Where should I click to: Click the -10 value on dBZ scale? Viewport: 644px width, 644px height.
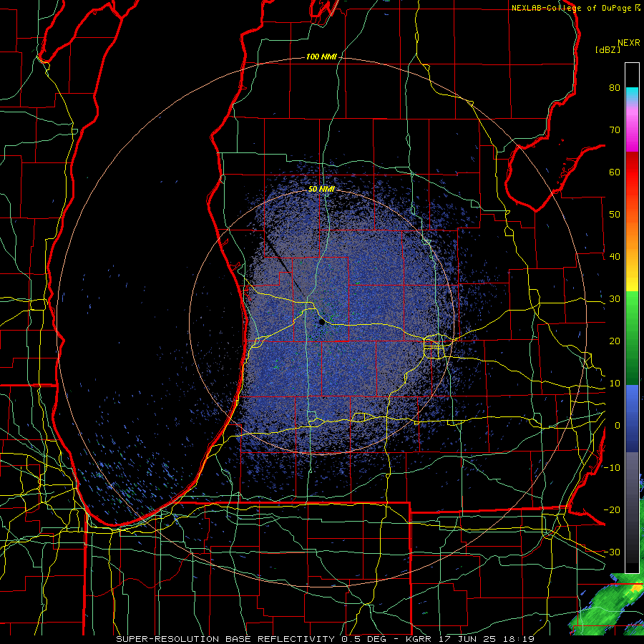click(612, 467)
